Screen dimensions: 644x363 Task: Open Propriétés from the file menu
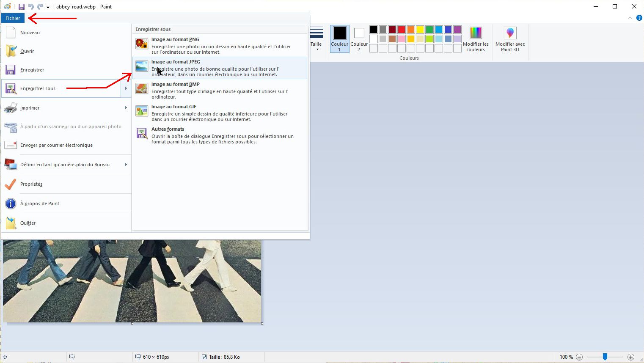(66, 184)
